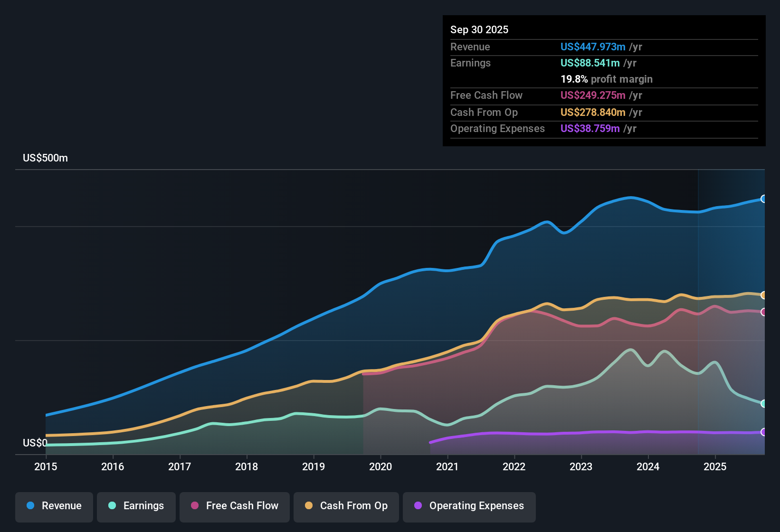Screen dimensions: 780x532
Task: Click the US$500m axis label
Action: click(45, 158)
